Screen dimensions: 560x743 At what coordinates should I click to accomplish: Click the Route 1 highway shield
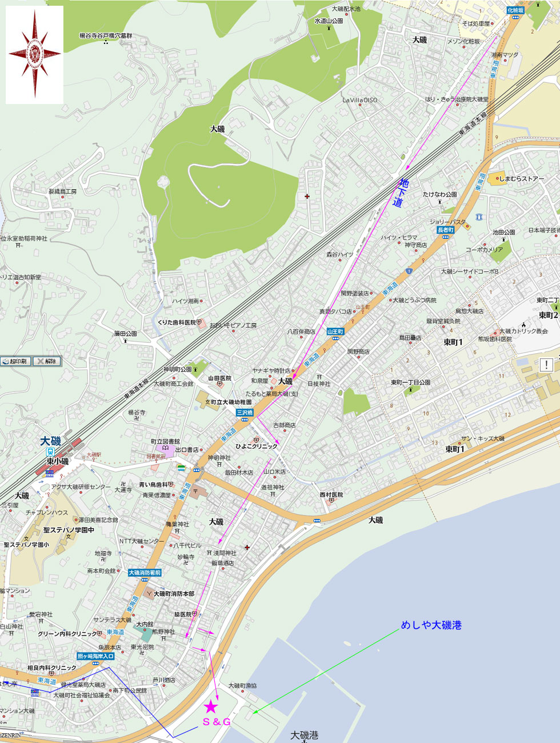click(409, 270)
